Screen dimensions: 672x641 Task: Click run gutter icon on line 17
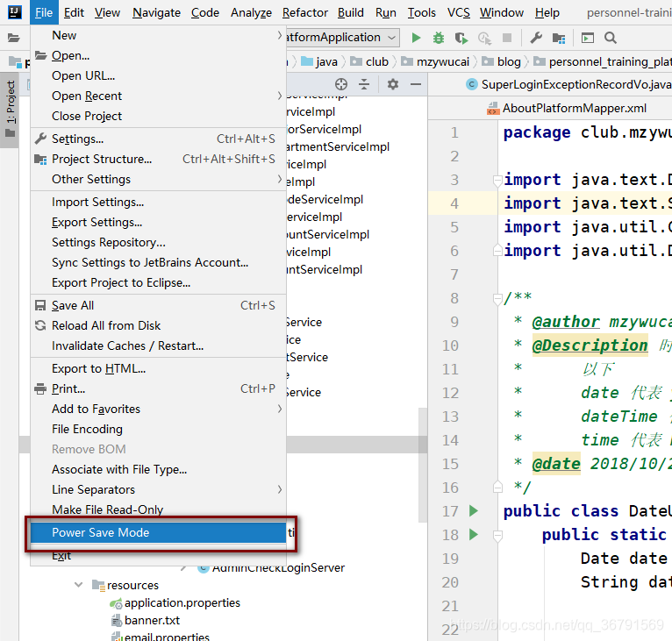point(473,510)
